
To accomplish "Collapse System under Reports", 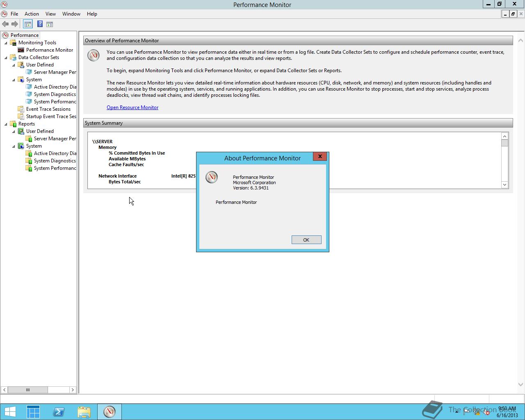I will tap(14, 146).
